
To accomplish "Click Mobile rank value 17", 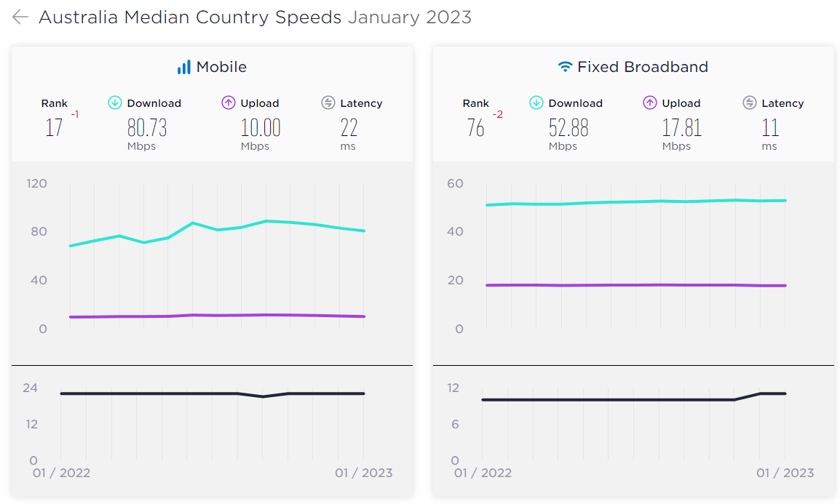I will (x=54, y=129).
